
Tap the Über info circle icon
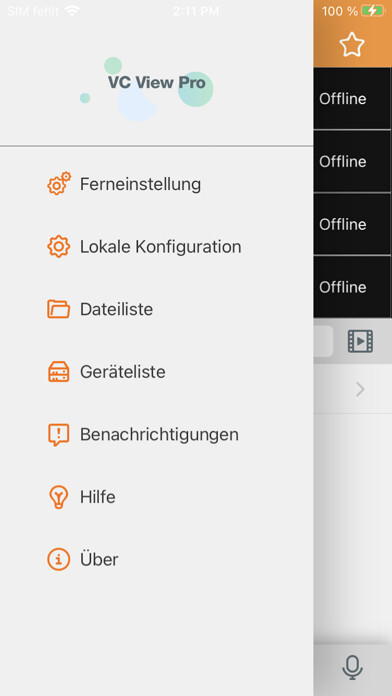(x=59, y=559)
